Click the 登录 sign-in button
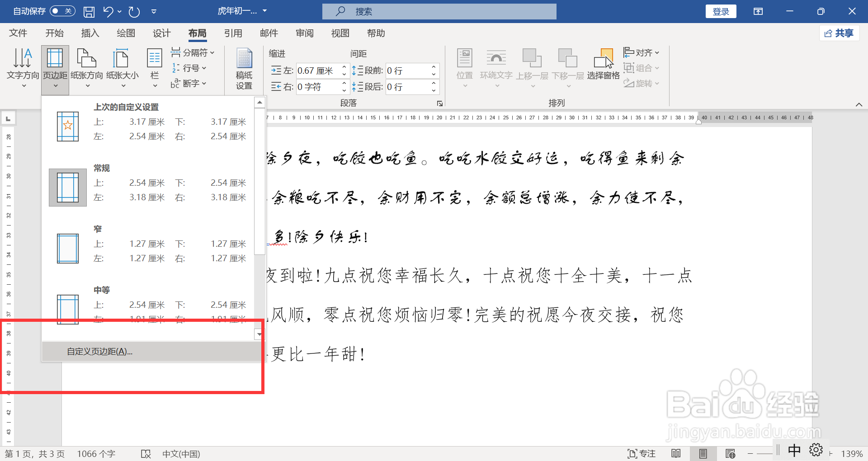This screenshot has height=461, width=868. tap(721, 11)
